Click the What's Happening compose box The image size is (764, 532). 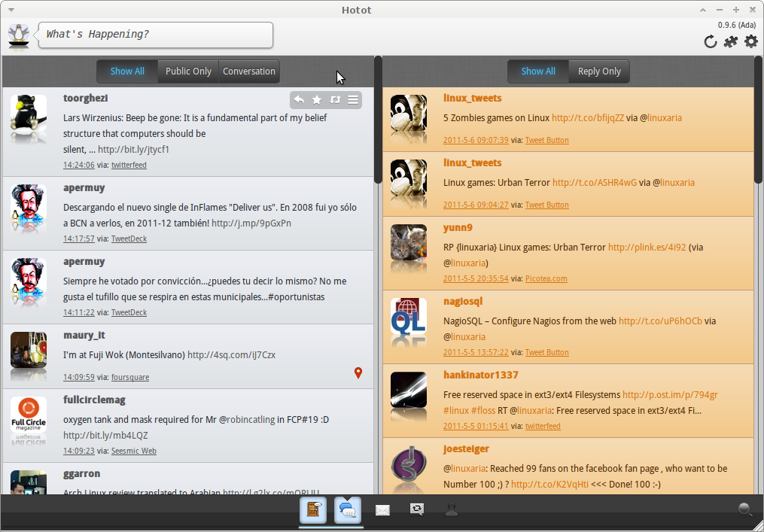156,35
